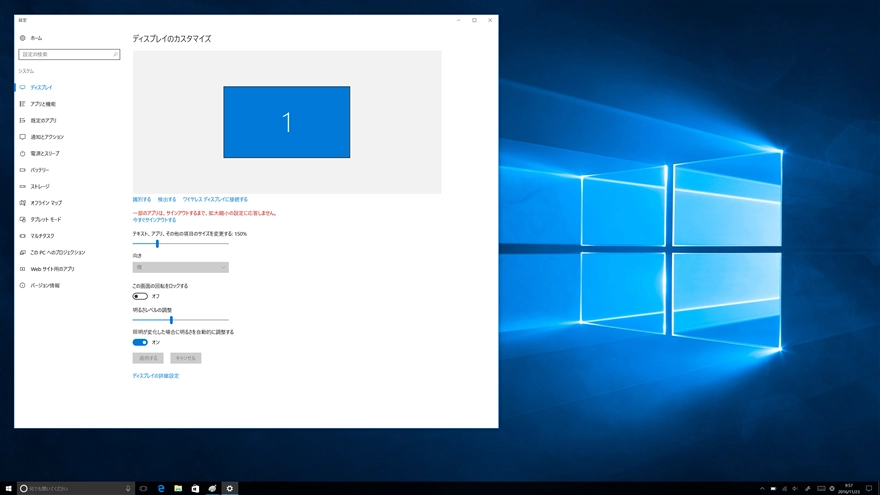This screenshot has height=495, width=880.
Task: Click the ワイヤレス ディスプレイに接続する link
Action: [x=215, y=200]
